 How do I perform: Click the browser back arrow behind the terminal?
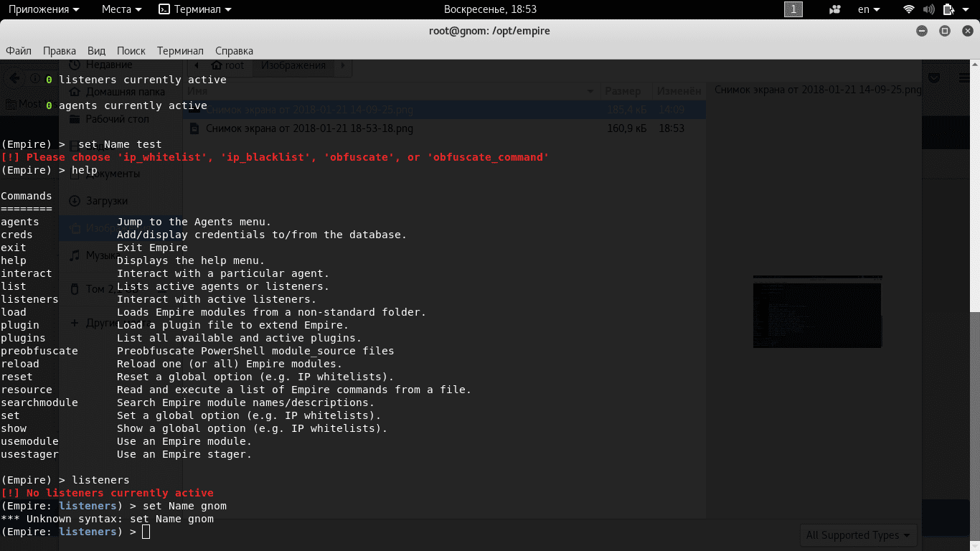(x=14, y=77)
